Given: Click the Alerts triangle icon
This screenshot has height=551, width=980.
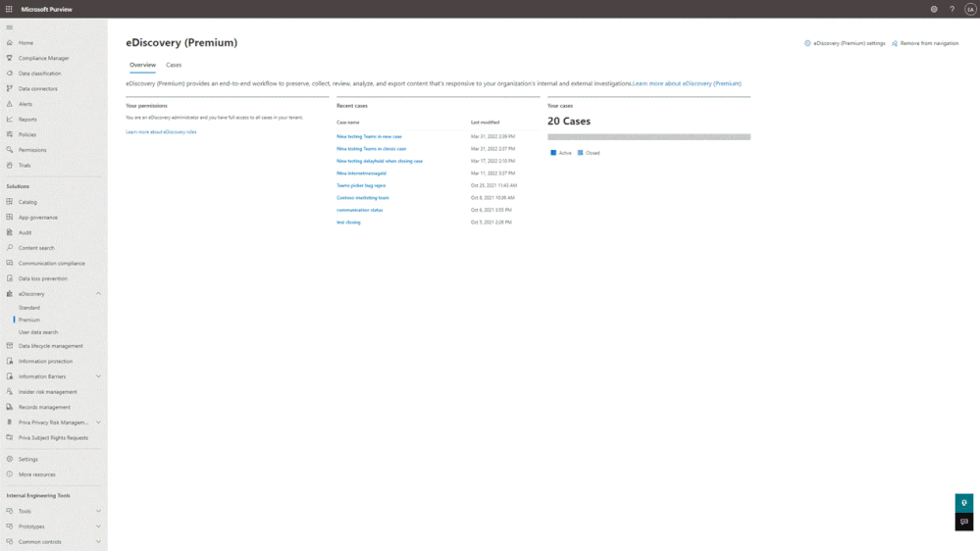Looking at the screenshot, I should [10, 104].
